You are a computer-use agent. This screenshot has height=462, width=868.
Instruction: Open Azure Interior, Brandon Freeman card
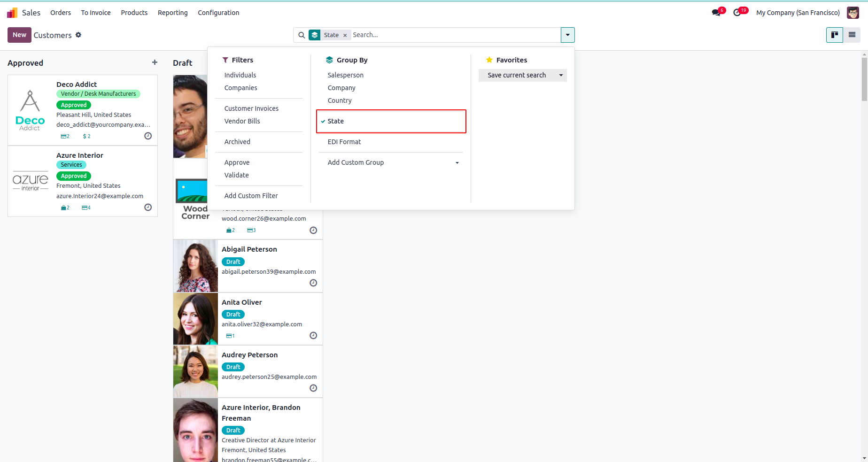tap(248, 430)
